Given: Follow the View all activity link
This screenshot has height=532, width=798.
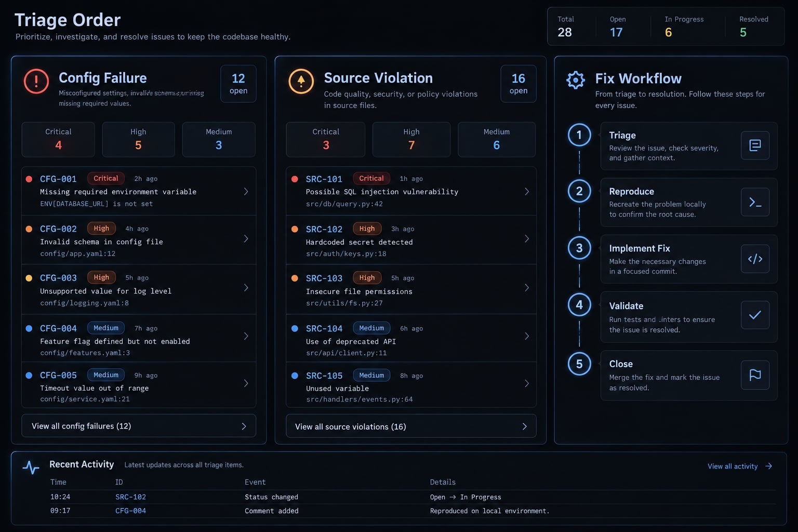Looking at the screenshot, I should click(740, 467).
